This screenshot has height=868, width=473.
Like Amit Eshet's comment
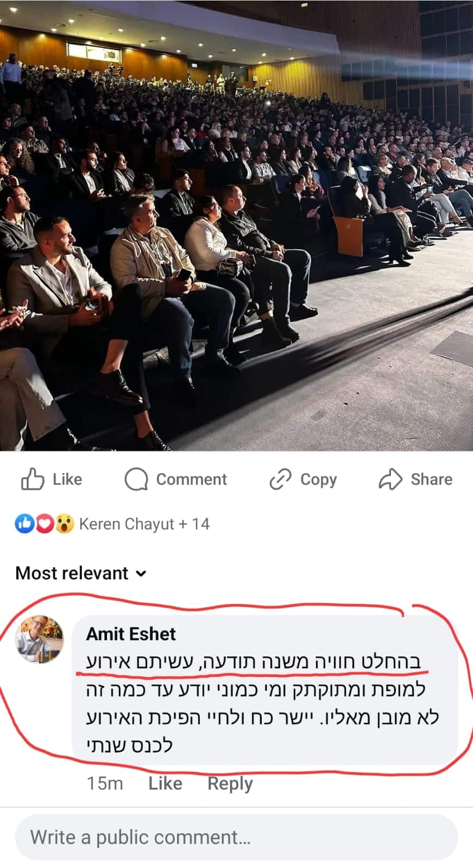click(x=165, y=783)
